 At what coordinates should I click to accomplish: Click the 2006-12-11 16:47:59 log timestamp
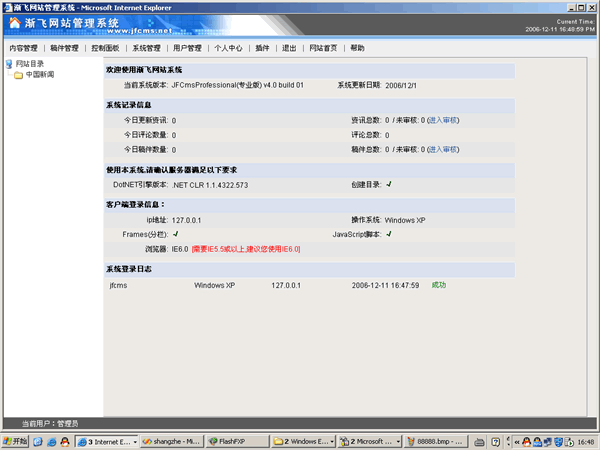(385, 285)
